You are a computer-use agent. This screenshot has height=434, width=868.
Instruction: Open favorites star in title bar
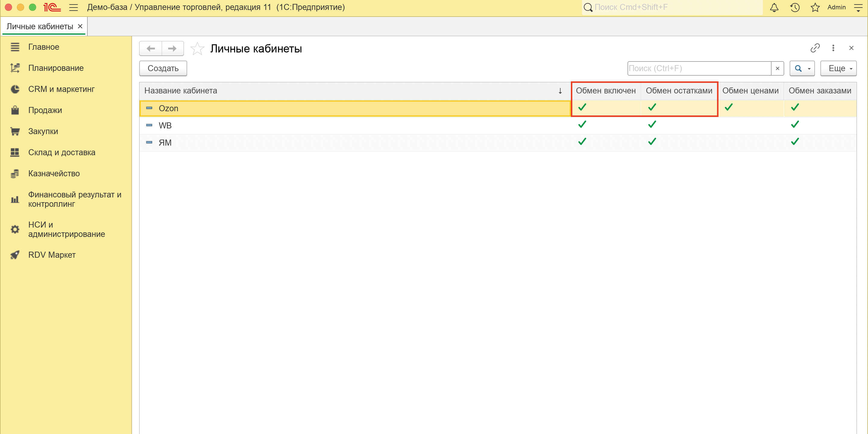coord(815,8)
